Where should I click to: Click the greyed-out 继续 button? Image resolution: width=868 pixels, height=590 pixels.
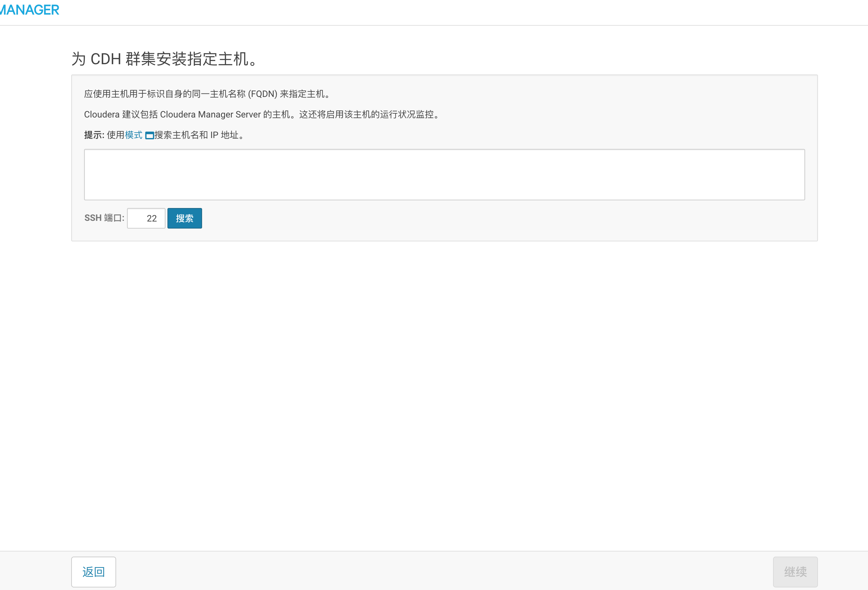tap(795, 572)
